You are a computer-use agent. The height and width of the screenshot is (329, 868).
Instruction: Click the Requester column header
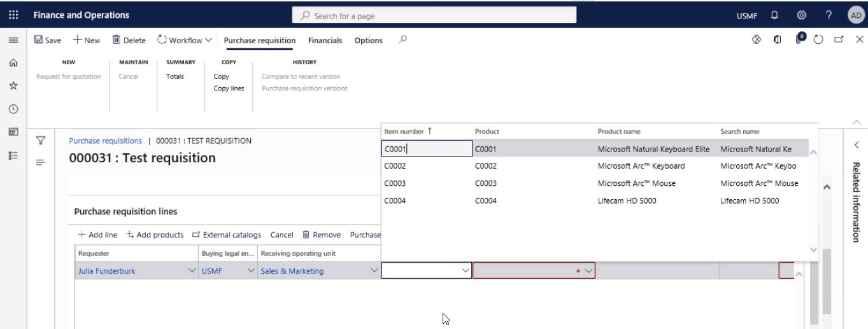click(94, 253)
